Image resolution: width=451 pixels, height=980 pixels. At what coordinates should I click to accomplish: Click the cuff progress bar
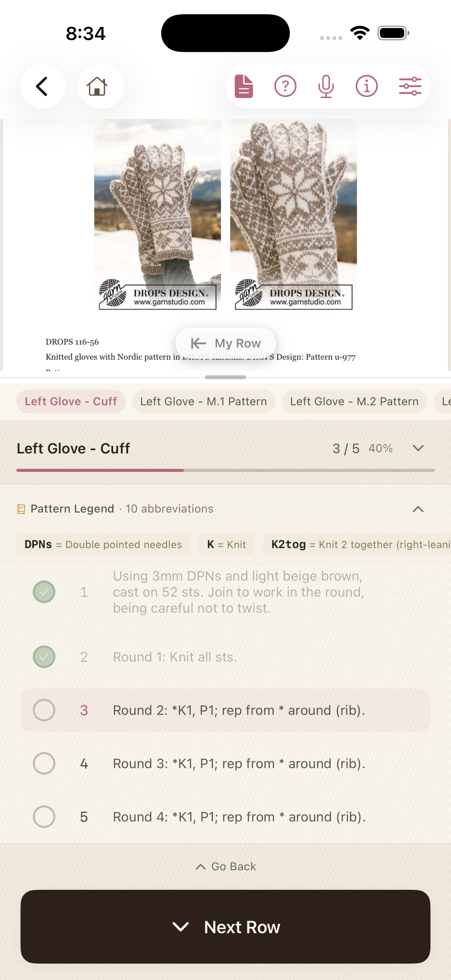225,470
